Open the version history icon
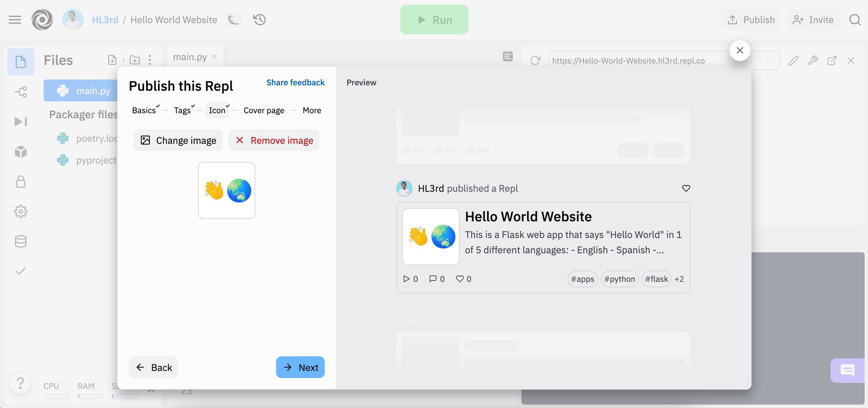The image size is (868, 408). tap(259, 20)
